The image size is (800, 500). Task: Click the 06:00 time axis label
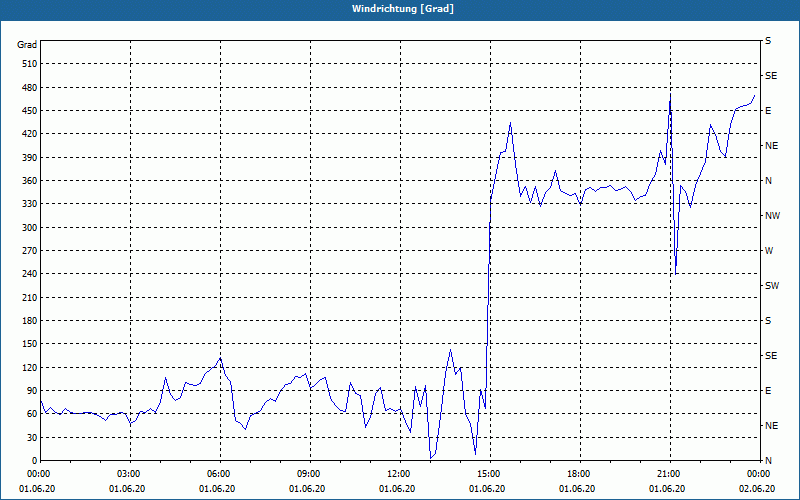point(220,474)
